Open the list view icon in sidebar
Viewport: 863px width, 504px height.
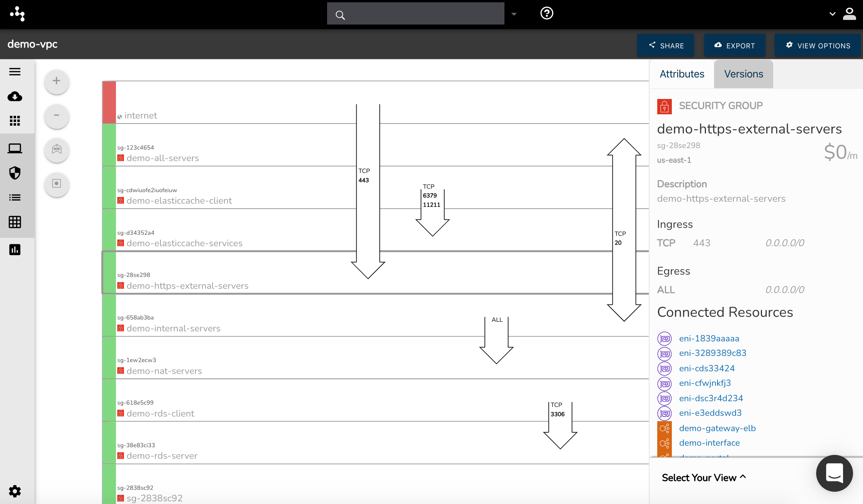click(x=15, y=198)
